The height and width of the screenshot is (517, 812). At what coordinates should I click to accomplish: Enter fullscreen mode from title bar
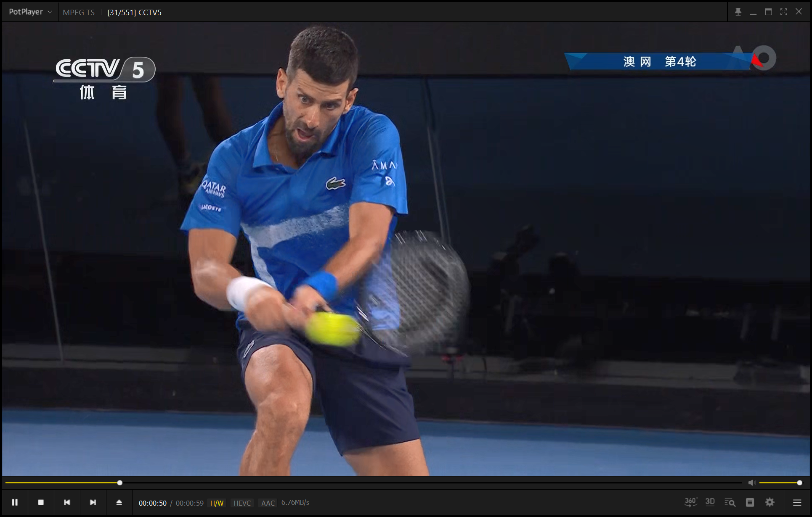tap(783, 12)
